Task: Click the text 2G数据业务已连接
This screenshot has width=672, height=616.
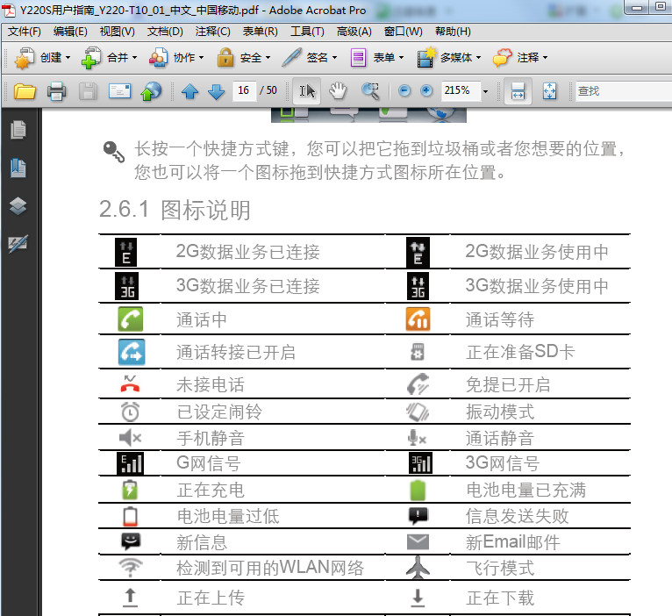Action: pyautogui.click(x=247, y=252)
